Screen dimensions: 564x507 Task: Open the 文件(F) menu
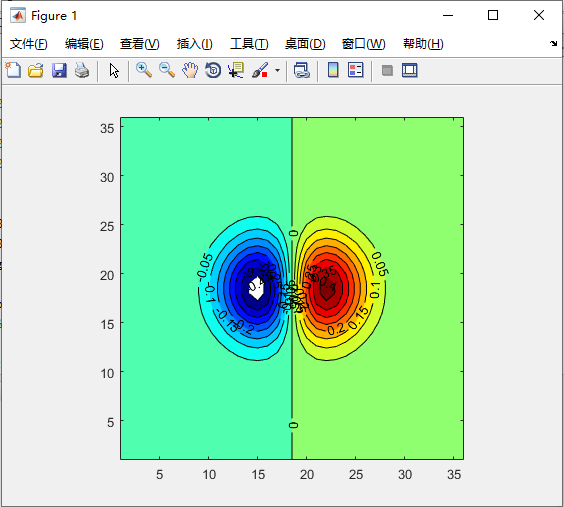pos(28,44)
